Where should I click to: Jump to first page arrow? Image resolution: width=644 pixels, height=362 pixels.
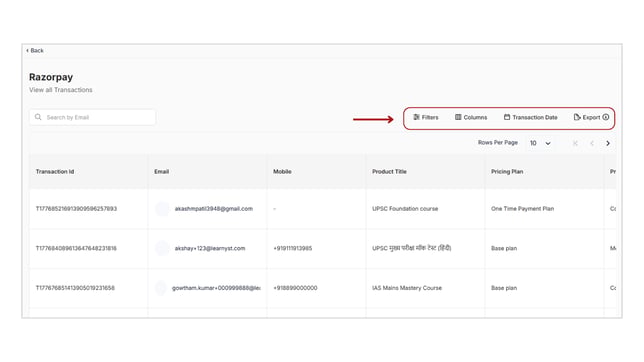point(575,143)
